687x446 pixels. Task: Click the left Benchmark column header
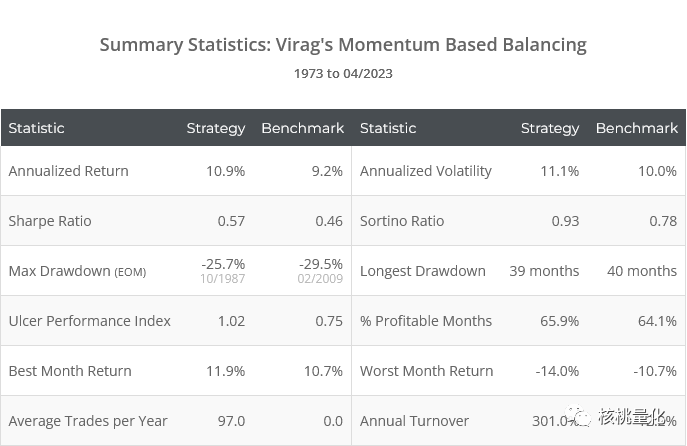coord(302,128)
